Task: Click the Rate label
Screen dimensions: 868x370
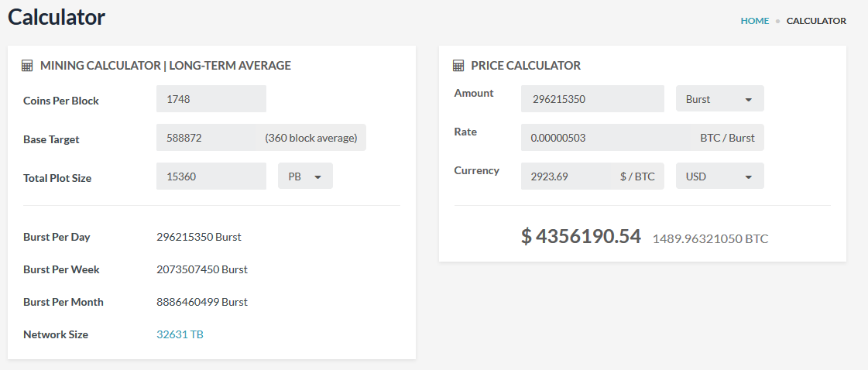Action: pyautogui.click(x=465, y=132)
